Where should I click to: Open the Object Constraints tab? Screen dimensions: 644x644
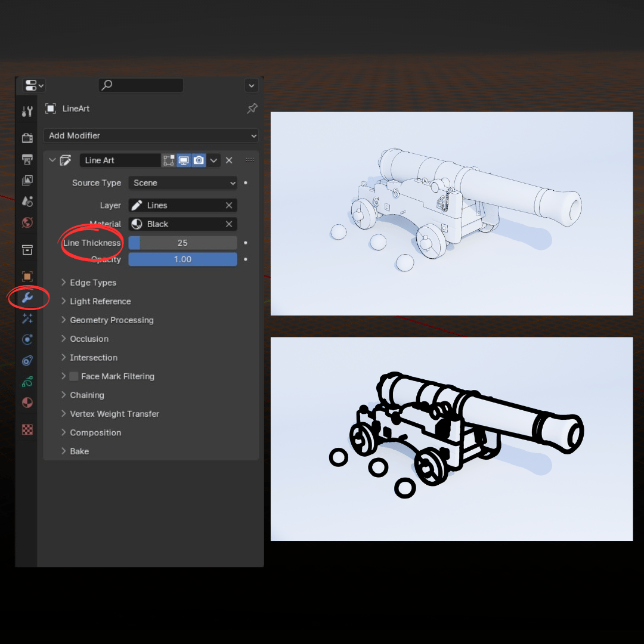pos(27,361)
